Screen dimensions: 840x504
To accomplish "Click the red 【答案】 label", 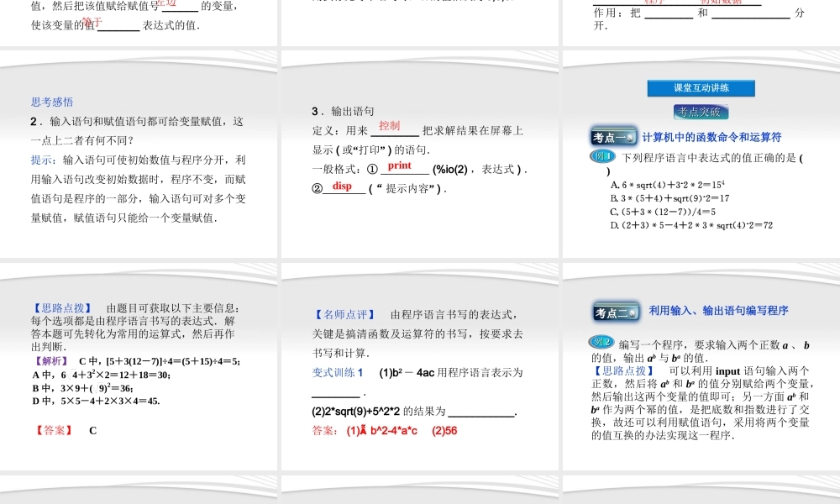I will point(54,430).
